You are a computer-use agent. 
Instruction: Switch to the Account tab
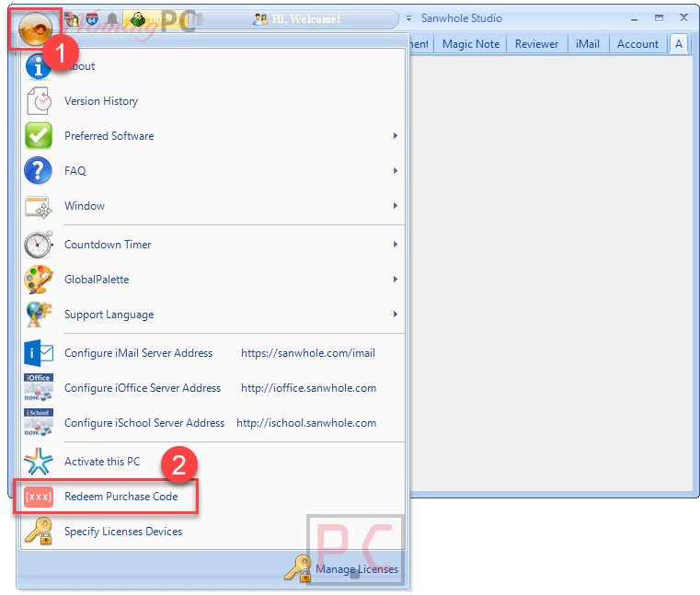(637, 44)
